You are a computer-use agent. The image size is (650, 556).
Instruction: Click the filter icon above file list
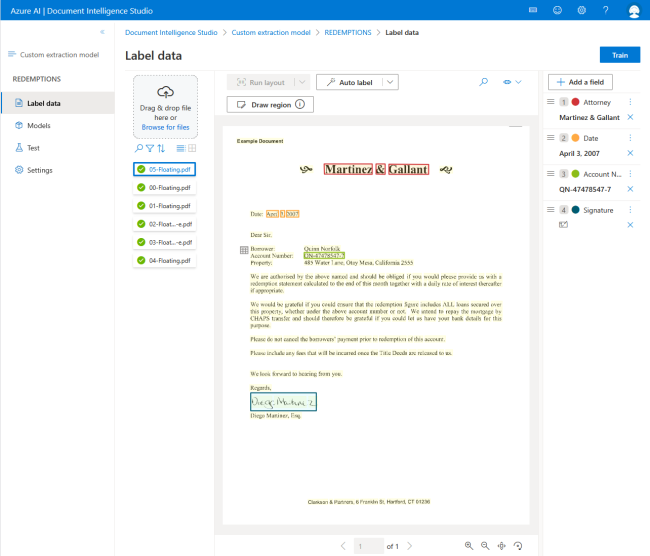point(150,148)
